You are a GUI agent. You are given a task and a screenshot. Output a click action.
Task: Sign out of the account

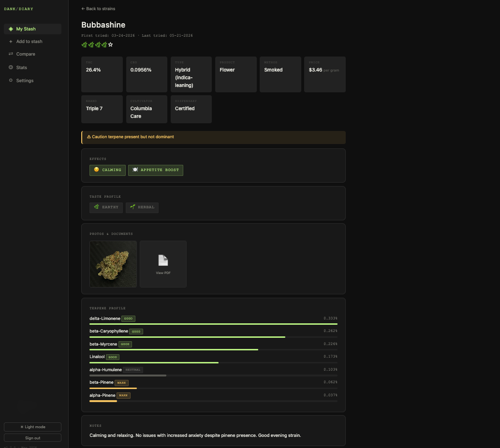point(32,438)
